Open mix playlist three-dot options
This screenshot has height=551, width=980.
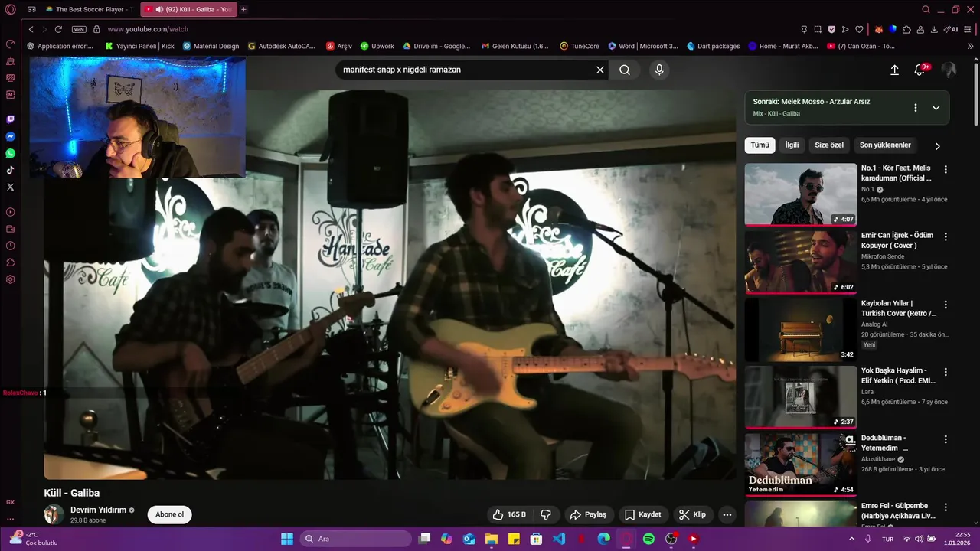pyautogui.click(x=915, y=108)
